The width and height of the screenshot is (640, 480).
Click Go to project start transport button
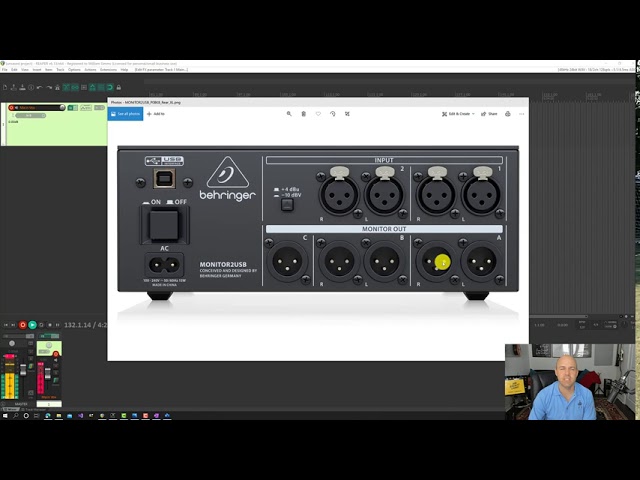[x=6, y=325]
